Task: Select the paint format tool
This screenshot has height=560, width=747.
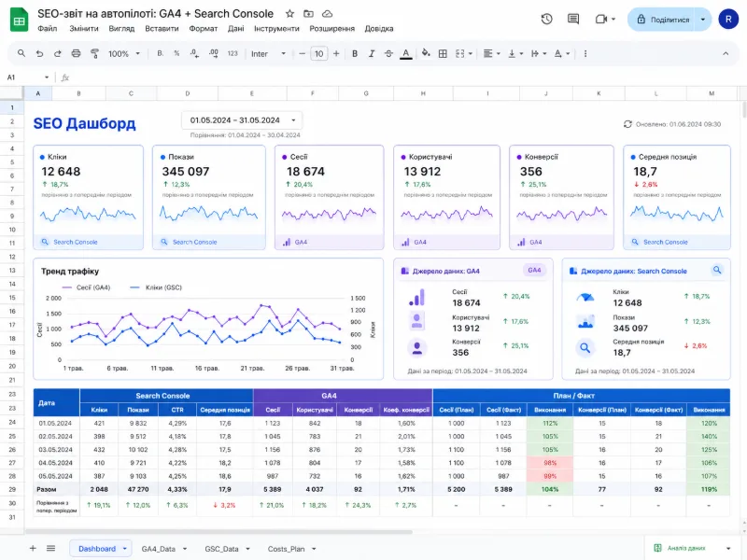Action: 94,53
